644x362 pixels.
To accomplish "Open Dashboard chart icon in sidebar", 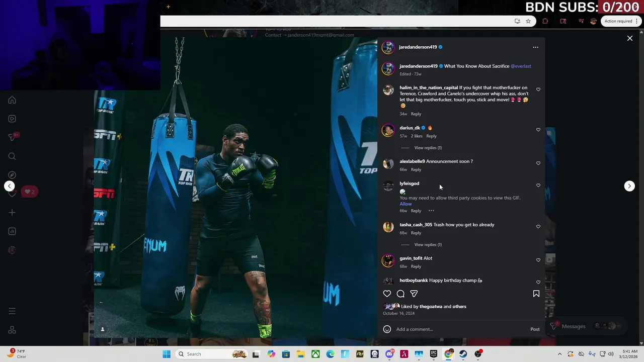I will point(12,231).
